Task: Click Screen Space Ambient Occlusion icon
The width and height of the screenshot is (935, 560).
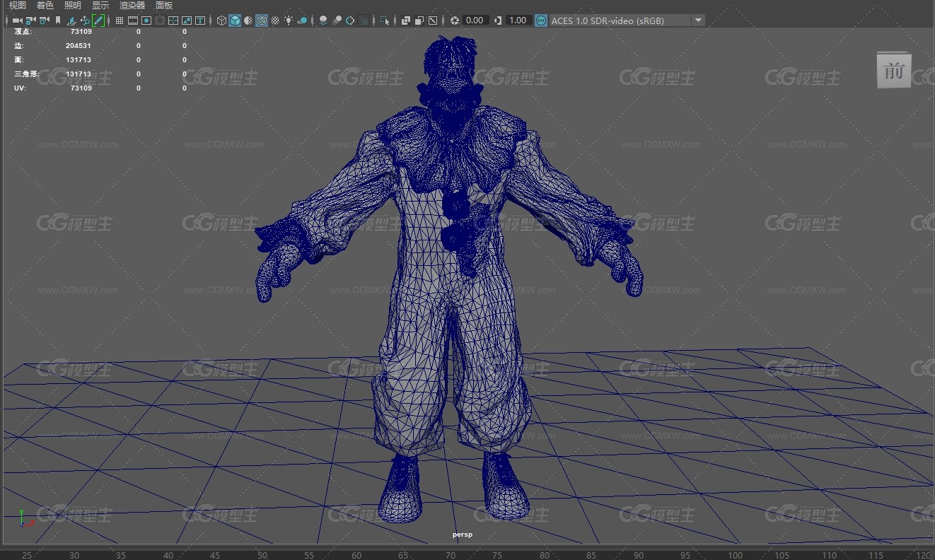Action: pyautogui.click(x=323, y=21)
